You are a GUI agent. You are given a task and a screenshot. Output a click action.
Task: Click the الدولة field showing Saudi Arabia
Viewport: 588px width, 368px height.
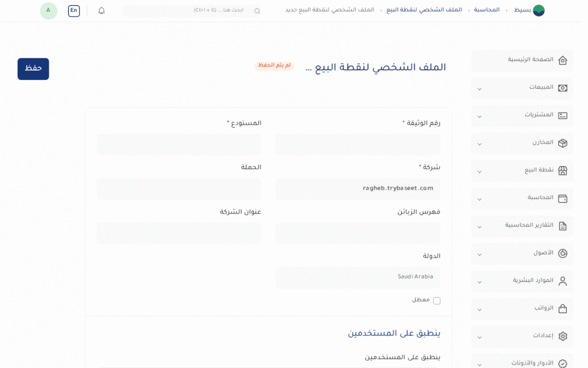(358, 277)
